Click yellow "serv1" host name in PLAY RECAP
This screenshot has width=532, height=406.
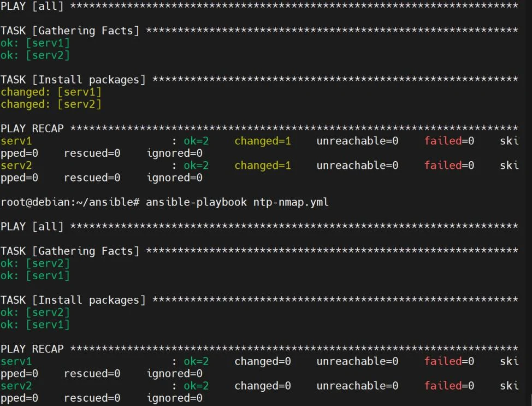coord(16,141)
